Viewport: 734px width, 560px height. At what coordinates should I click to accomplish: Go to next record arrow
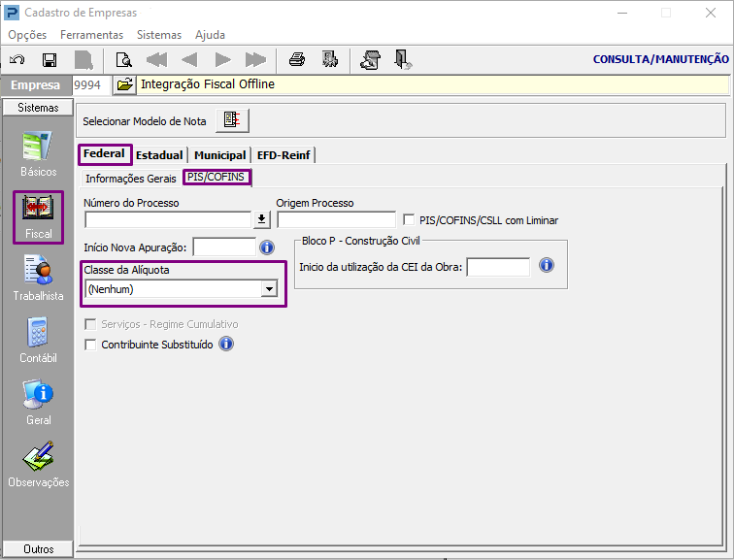[x=223, y=60]
